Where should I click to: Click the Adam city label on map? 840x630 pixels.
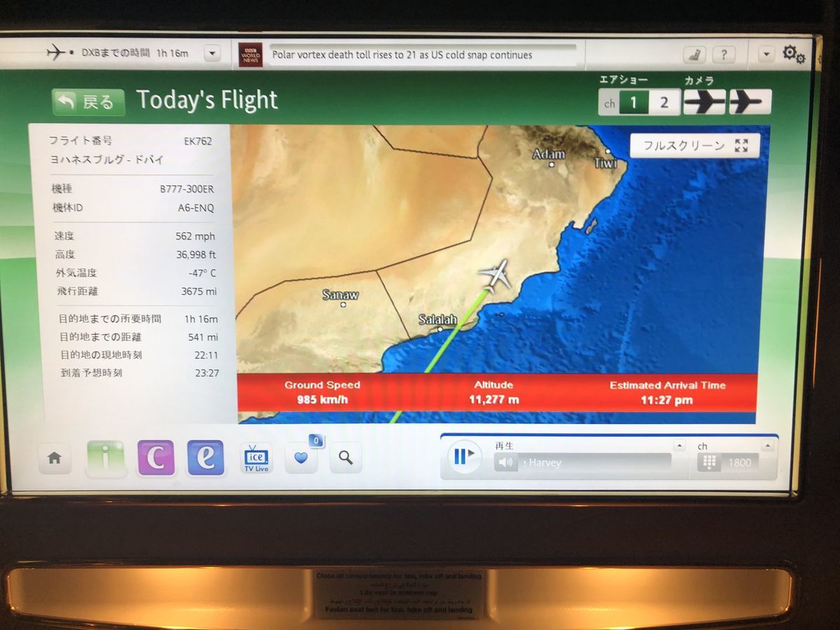(x=549, y=154)
